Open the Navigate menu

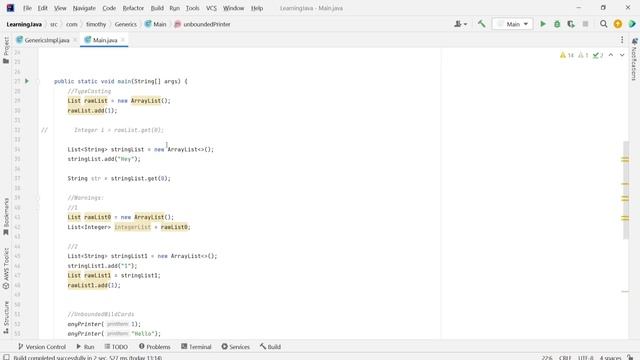(84, 8)
